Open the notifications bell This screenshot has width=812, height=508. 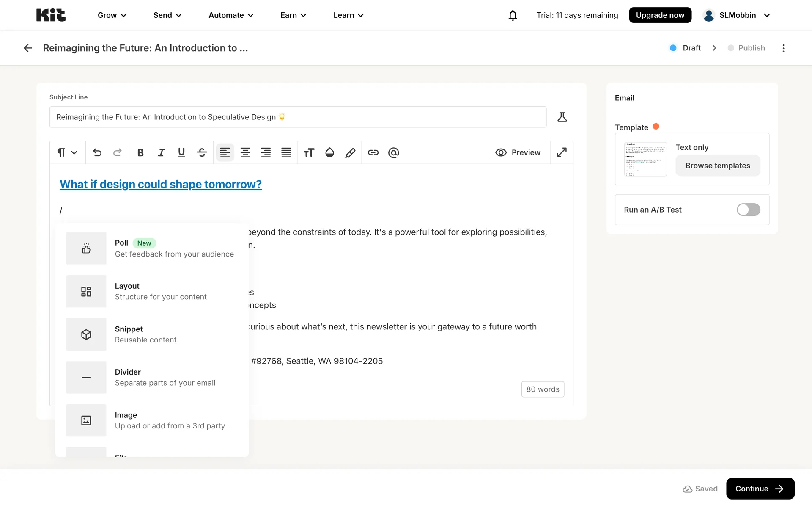tap(513, 15)
